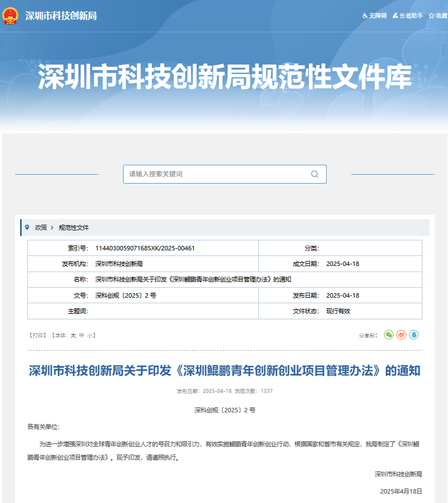Click the location pin icon before 政策
Screen dimensions: 448x503
click(x=27, y=228)
